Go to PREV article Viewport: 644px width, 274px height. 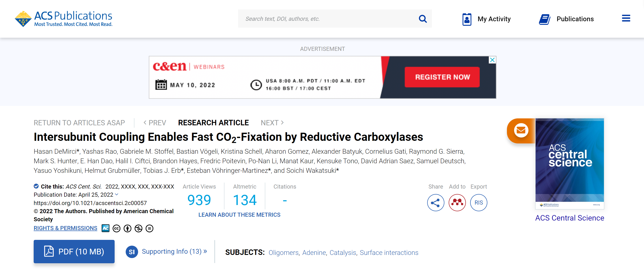pos(155,123)
